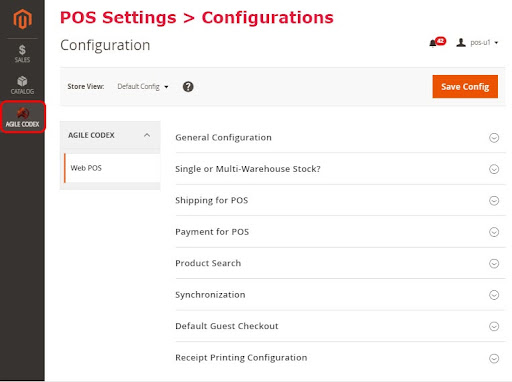This screenshot has width=512, height=382.
Task: Click the Save Config button
Action: pos(465,87)
